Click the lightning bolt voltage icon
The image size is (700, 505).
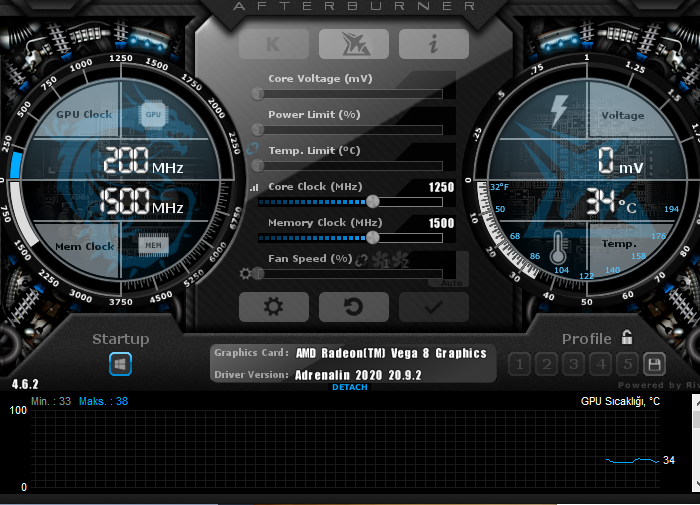(x=558, y=112)
